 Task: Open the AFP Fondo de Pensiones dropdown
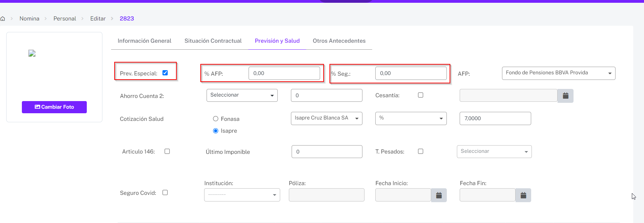click(558, 73)
